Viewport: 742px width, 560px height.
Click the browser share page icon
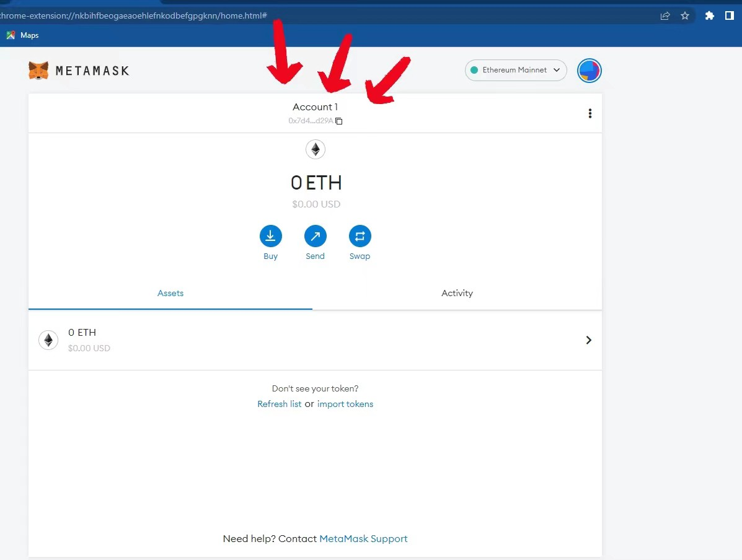(665, 15)
